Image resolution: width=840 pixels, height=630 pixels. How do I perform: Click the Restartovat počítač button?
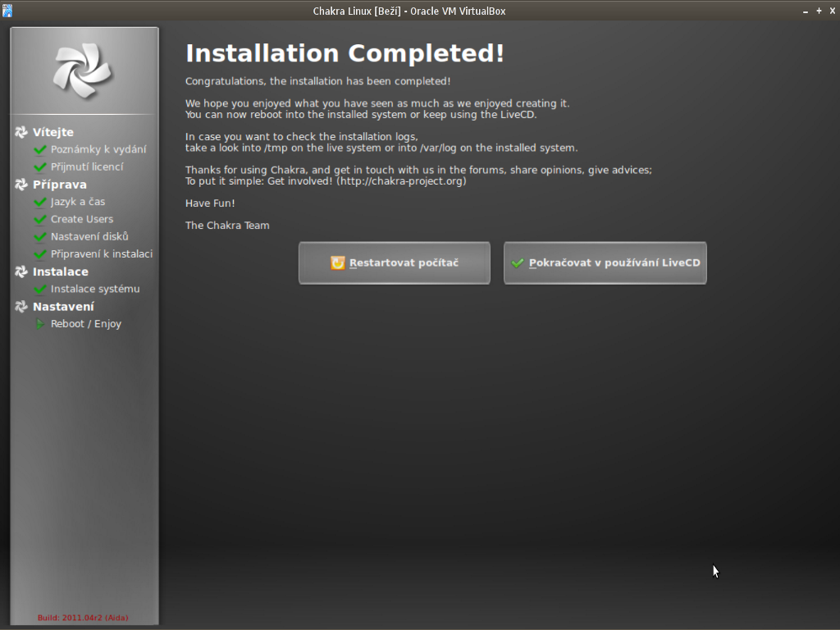[x=395, y=263]
